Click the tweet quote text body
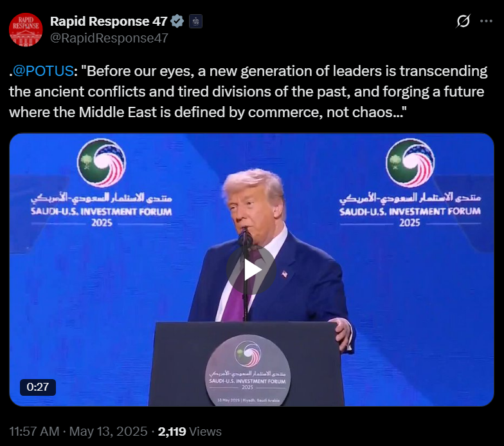This screenshot has height=446, width=504. pos(248,91)
